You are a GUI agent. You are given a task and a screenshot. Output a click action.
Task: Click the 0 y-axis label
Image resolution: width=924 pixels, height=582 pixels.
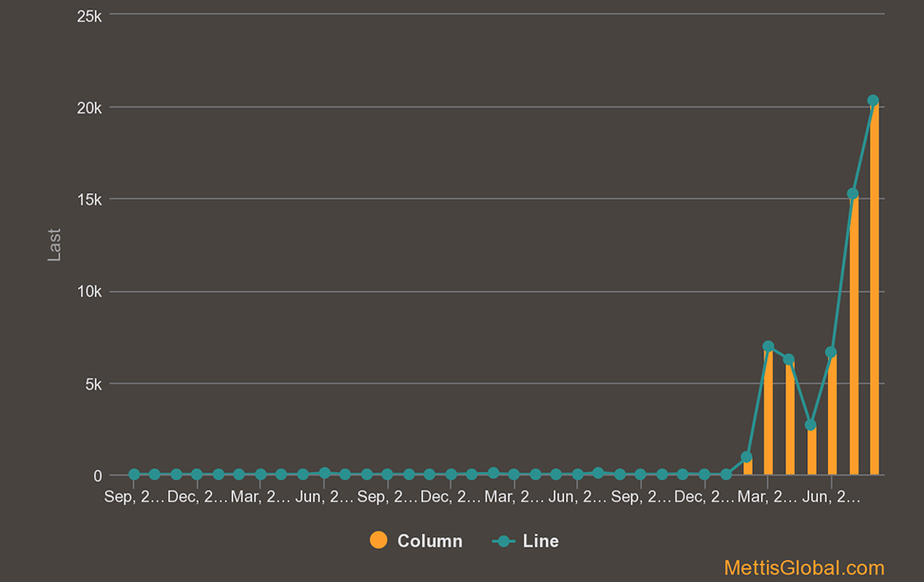click(x=98, y=476)
